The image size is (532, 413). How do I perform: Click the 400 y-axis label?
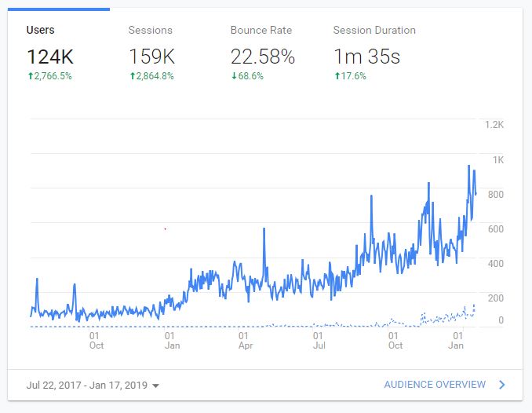pos(496,264)
